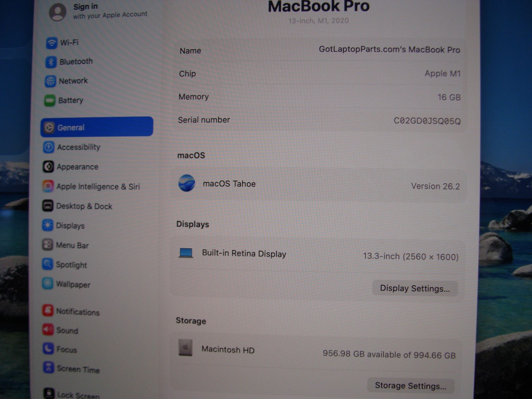Click 'Version 26.2' text
Screen dimensions: 532x399
436,186
